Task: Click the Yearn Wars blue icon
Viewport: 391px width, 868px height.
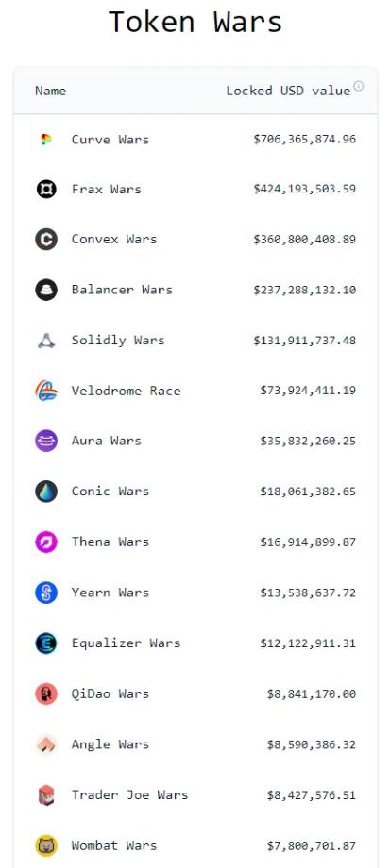Action: tap(46, 593)
